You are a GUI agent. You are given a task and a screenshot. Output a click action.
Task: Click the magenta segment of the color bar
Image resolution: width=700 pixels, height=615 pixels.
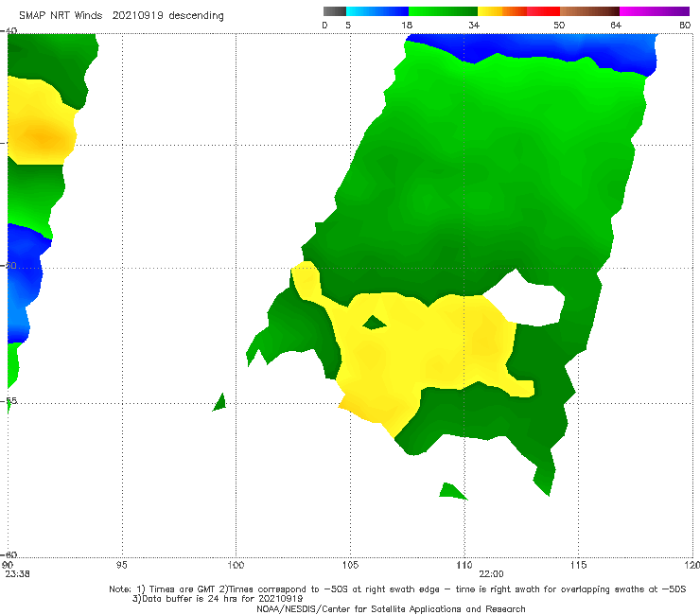coord(655,11)
